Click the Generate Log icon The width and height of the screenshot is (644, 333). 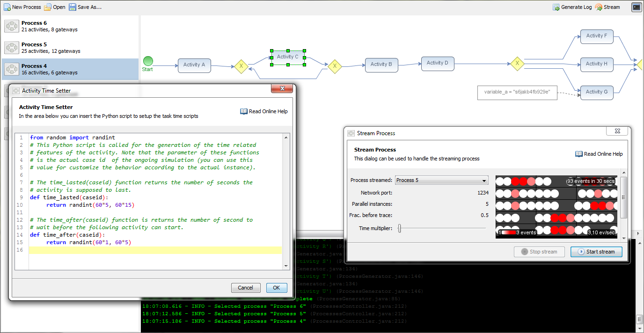tap(556, 7)
